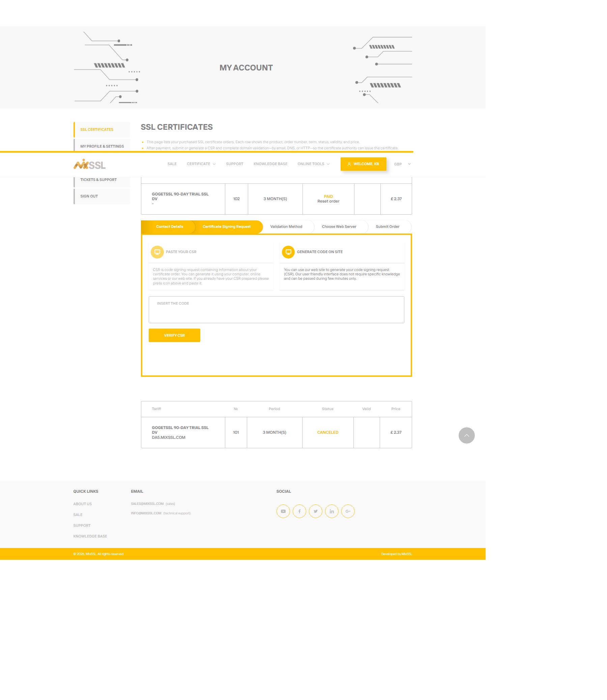The height and width of the screenshot is (700, 607).
Task: Open My Profile & Settings in sidebar
Action: (x=102, y=145)
